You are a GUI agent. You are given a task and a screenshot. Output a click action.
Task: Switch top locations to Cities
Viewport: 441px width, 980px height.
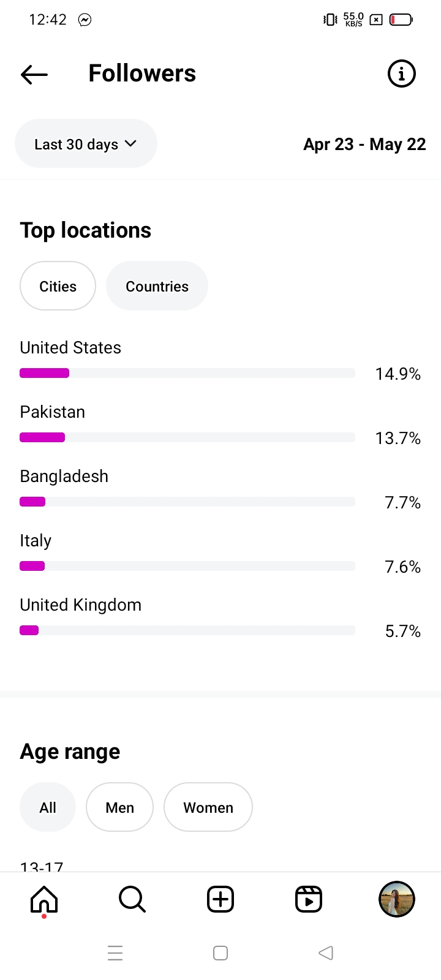click(x=58, y=286)
